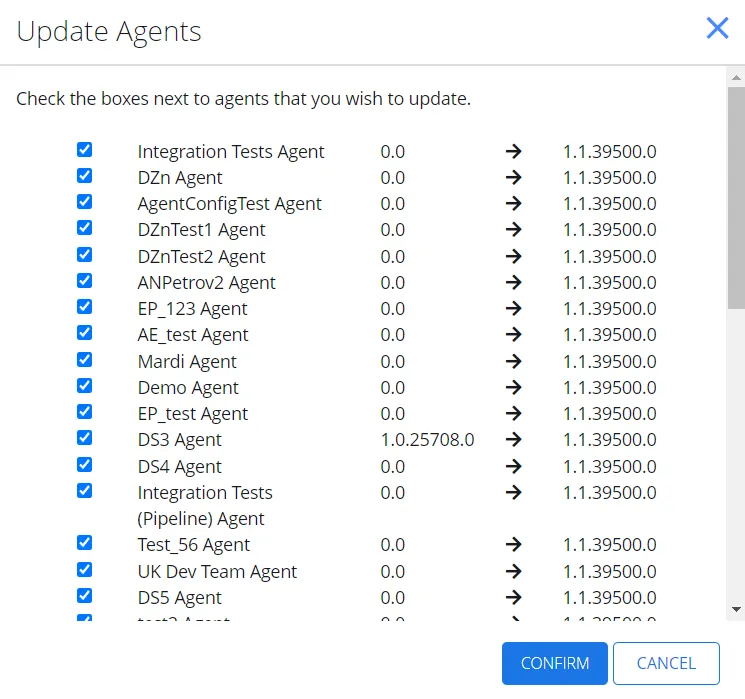Uncheck the ANPetrov2 Agent checkbox
The height and width of the screenshot is (699, 745).
point(85,281)
